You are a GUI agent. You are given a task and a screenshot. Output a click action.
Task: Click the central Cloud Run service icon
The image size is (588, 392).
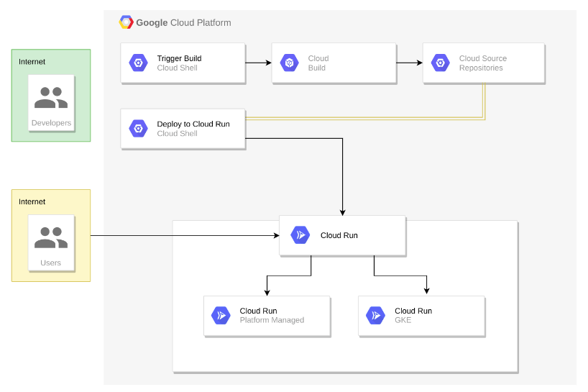click(x=300, y=234)
